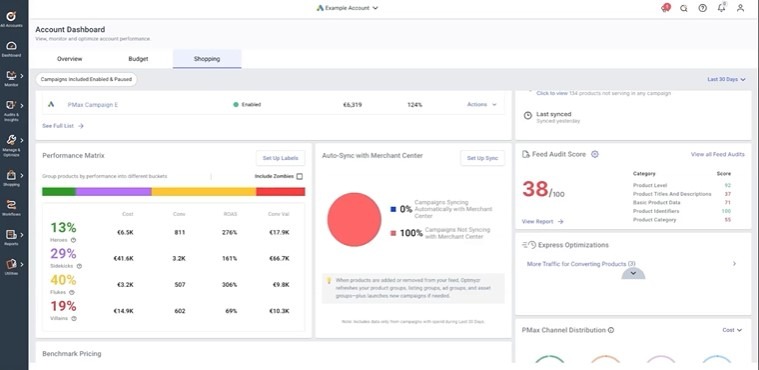
Task: Click the purple Sidekicks bar segment
Action: click(x=113, y=192)
